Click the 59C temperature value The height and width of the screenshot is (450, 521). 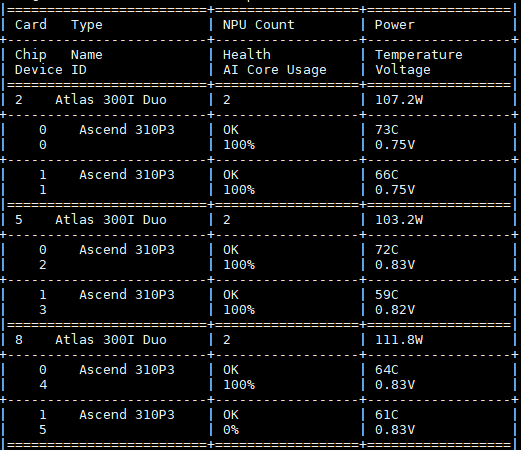tap(387, 295)
